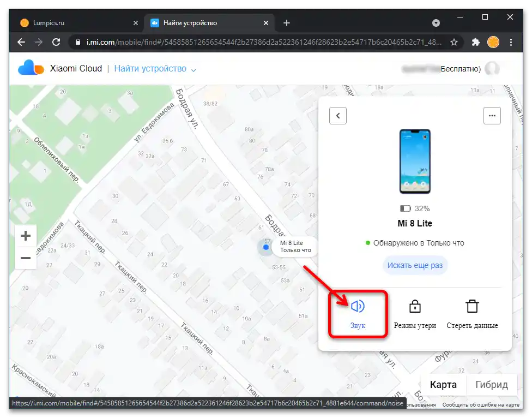Click the Облепиховый пер. street label
The image size is (532, 418).
[x=57, y=160]
